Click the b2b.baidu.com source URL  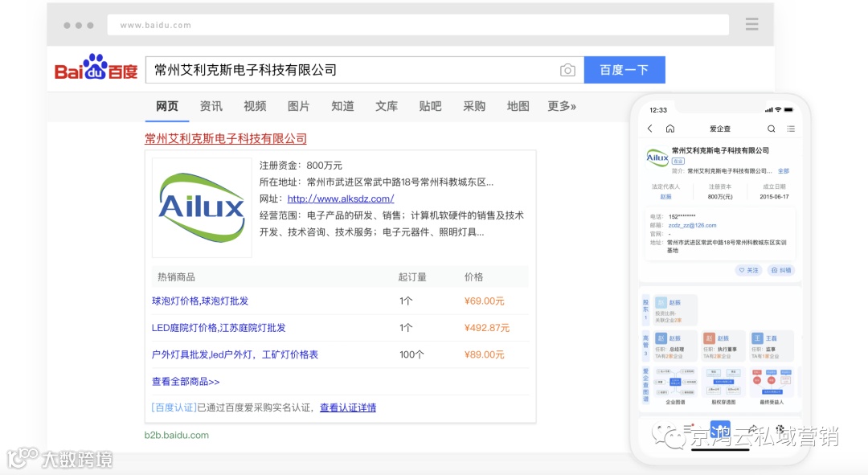coord(177,435)
